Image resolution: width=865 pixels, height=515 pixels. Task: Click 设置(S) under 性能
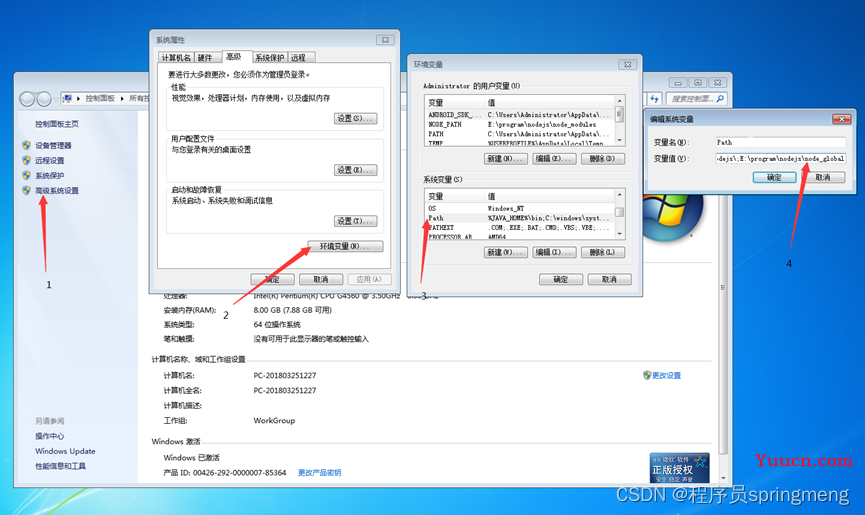tap(355, 119)
